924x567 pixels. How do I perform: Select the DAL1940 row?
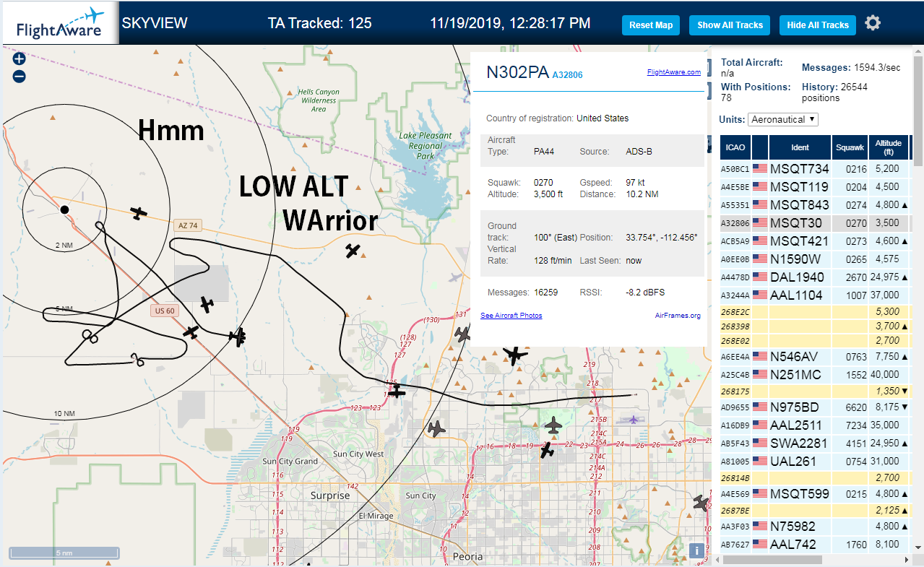815,277
